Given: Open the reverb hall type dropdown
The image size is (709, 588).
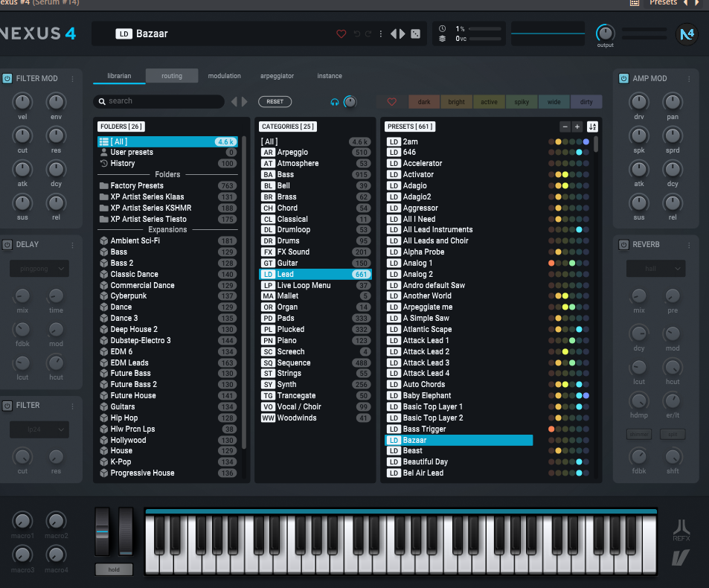Looking at the screenshot, I should click(655, 269).
